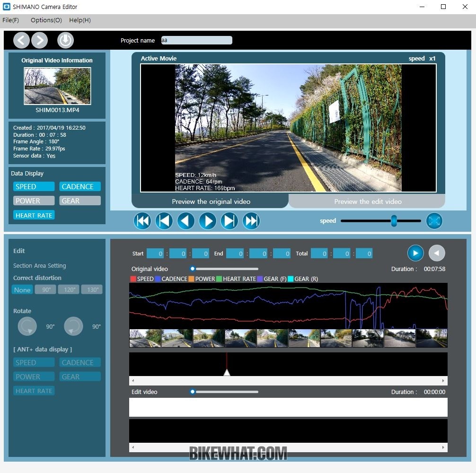The image size is (476, 473).
Task: Open fullscreen view of the active movie
Action: (x=434, y=221)
